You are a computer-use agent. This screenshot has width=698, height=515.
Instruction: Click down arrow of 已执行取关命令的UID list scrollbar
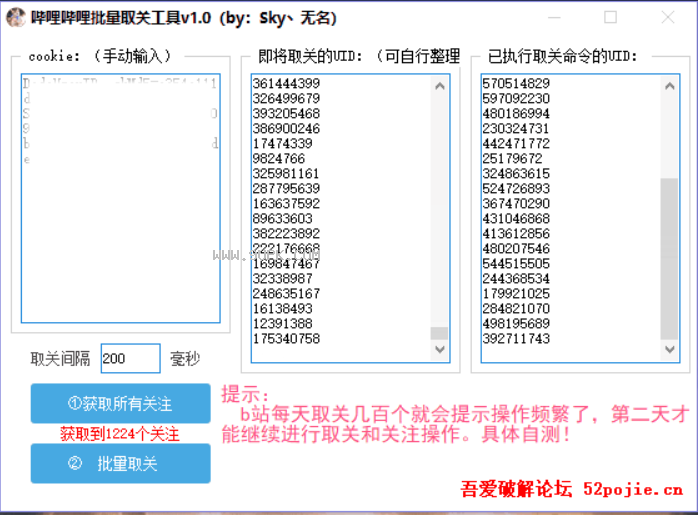(670, 349)
